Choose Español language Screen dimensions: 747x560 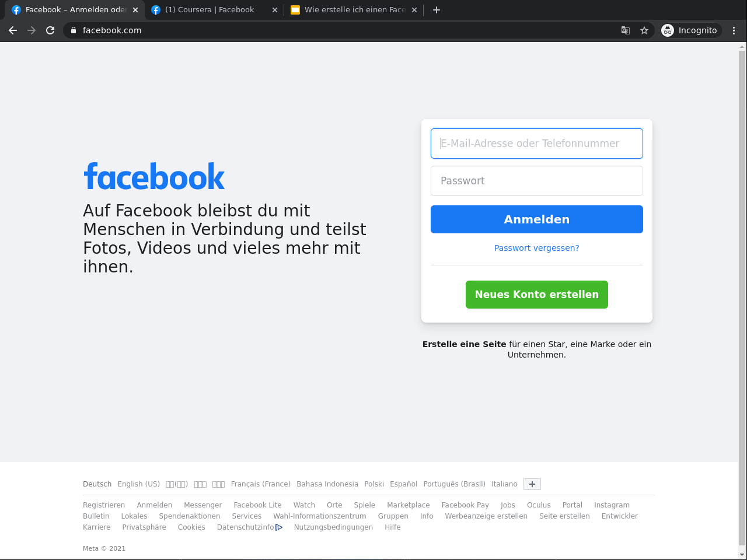click(x=404, y=484)
